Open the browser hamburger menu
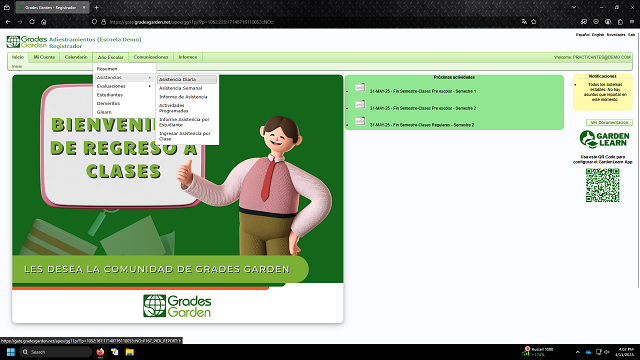Screen dimensions: 640x360 pos(632,22)
